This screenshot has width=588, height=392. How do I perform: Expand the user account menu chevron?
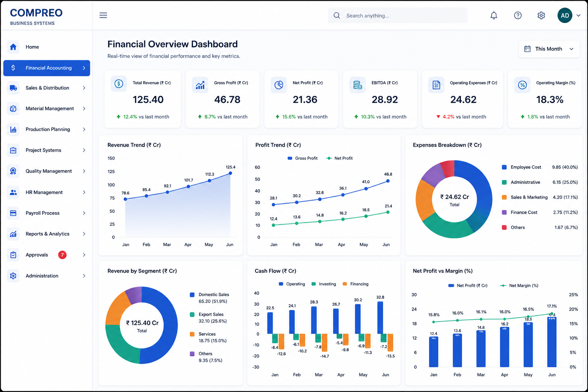(x=578, y=15)
